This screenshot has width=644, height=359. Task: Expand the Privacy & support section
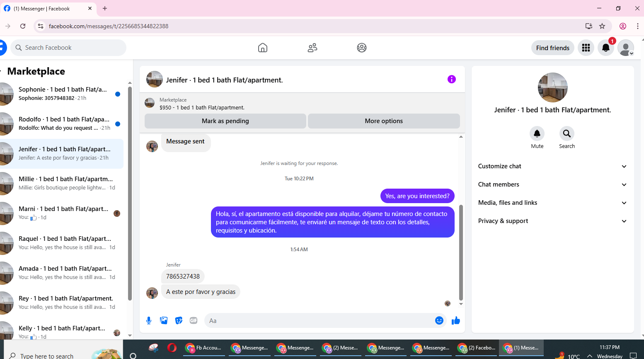552,221
